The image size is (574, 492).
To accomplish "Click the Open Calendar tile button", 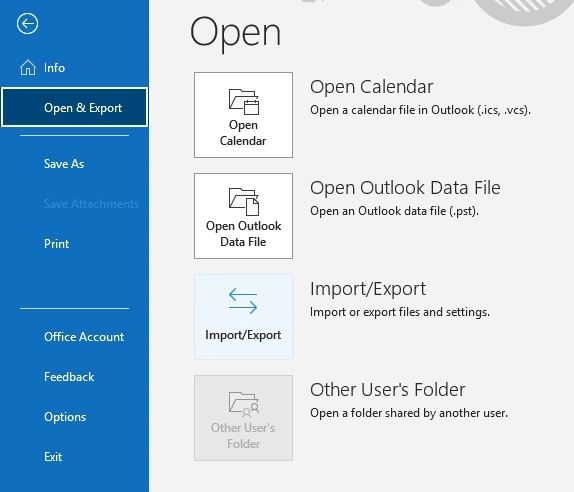I will 243,115.
